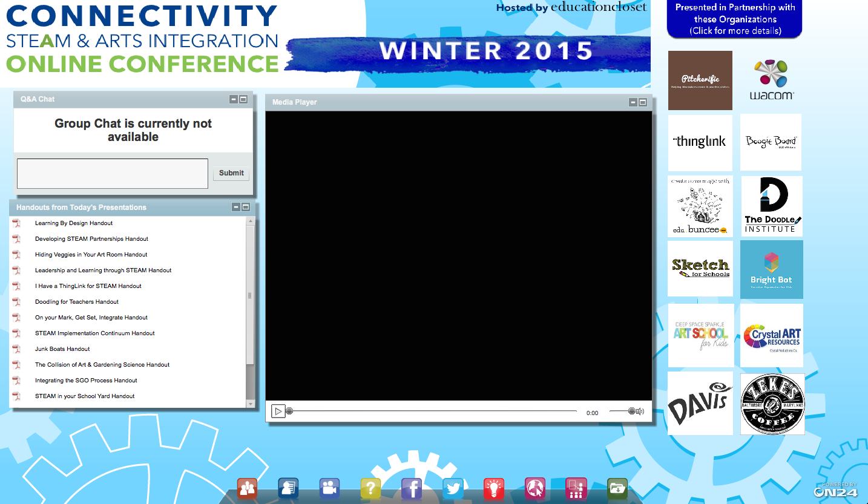The height and width of the screenshot is (504, 868).
Task: Click the Pitcherific sponsor logo
Action: click(700, 80)
